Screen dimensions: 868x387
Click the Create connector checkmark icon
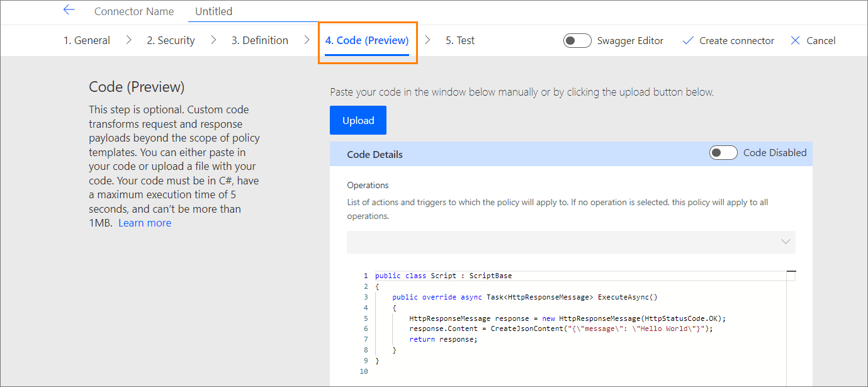pos(688,40)
